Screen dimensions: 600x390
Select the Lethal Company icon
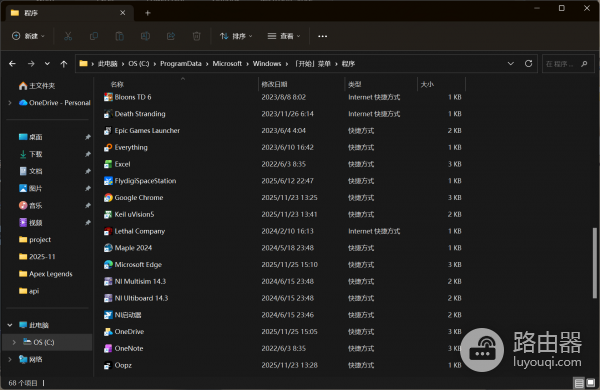click(108, 231)
